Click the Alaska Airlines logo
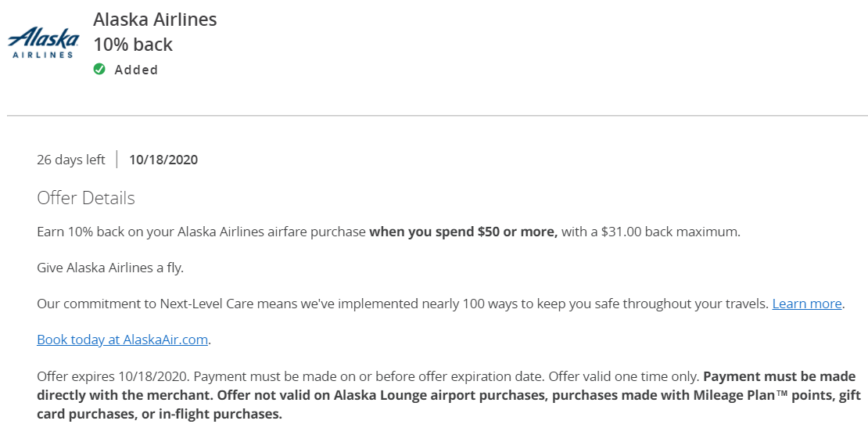The width and height of the screenshot is (868, 435). 43,42
